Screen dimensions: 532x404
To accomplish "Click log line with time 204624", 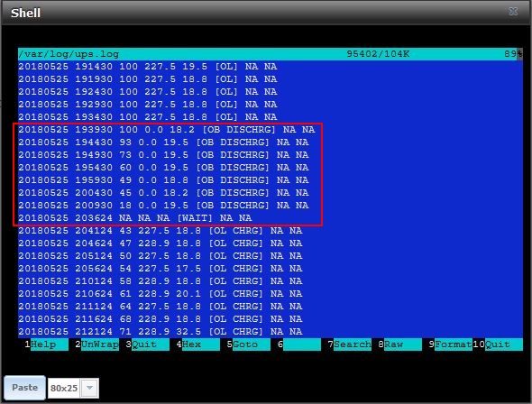I will point(161,243).
